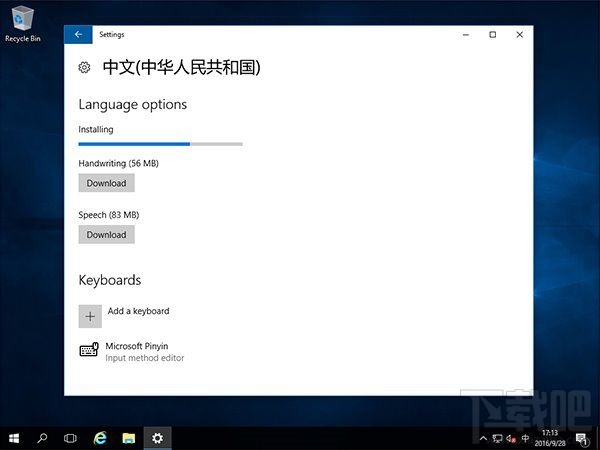Maximize the Settings window
This screenshot has width=600, height=450.
point(492,35)
